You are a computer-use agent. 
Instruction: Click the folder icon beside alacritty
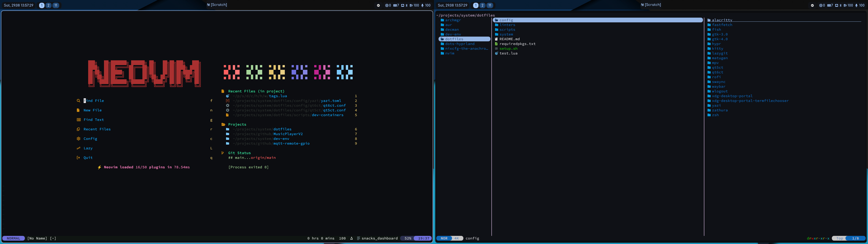pos(709,20)
